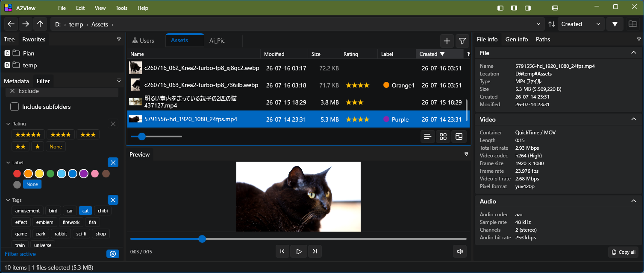Image resolution: width=644 pixels, height=273 pixels.
Task: Toggle center panel layout icon in title bar
Action: 515,8
